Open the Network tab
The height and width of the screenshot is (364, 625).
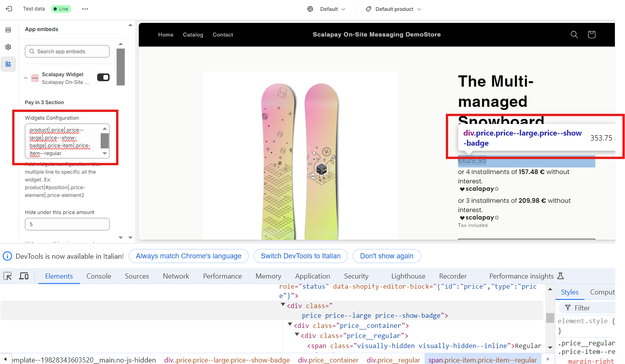pyautogui.click(x=176, y=276)
